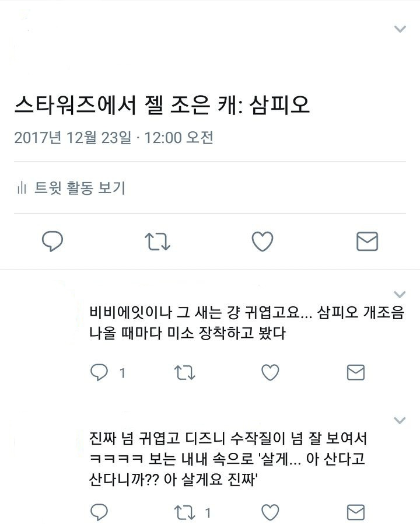Share 비비에잇이나 reply via envelope icon

pyautogui.click(x=356, y=373)
